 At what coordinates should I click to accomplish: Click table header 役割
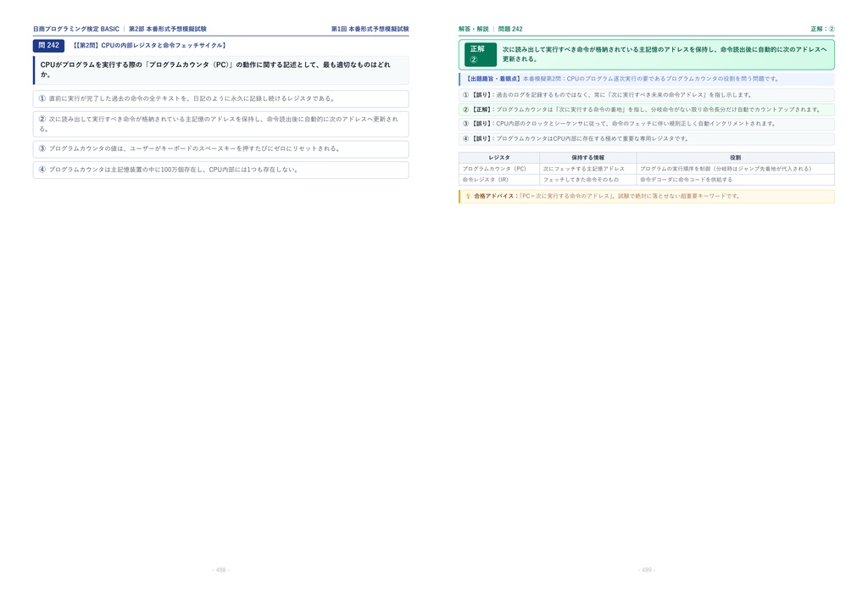735,158
